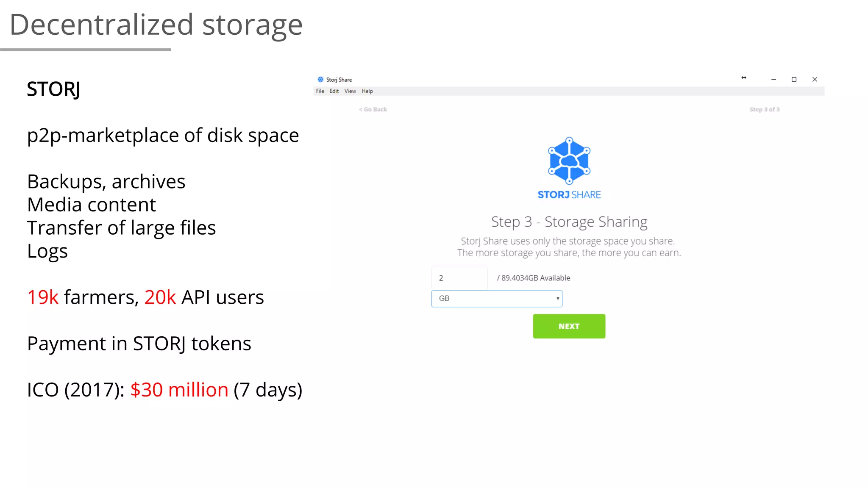Minimize the Storj Share window
Viewport: 868px width, 488px height.
773,80
